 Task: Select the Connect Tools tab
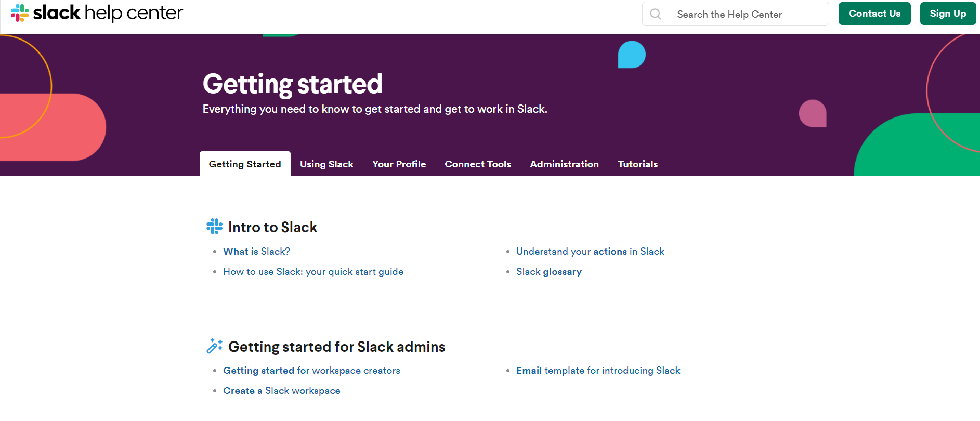(478, 164)
